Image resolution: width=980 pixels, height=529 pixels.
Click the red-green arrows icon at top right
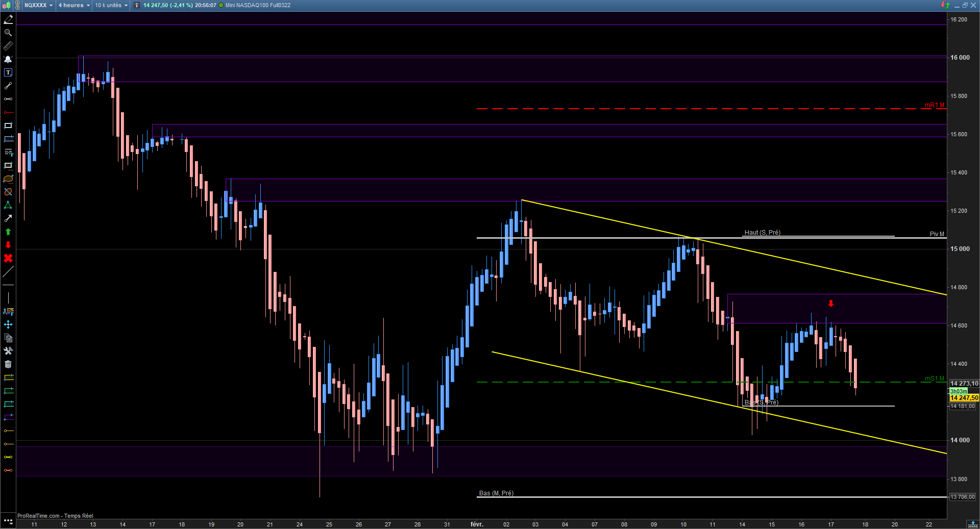[945, 5]
